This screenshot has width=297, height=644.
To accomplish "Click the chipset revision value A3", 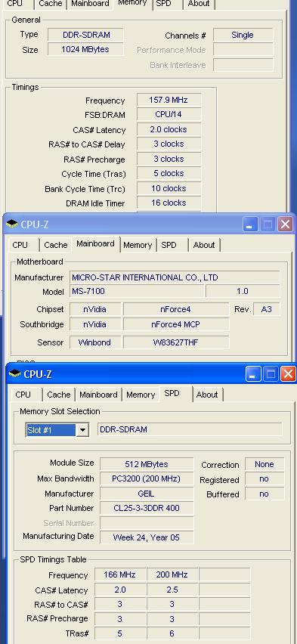I will point(267,309).
